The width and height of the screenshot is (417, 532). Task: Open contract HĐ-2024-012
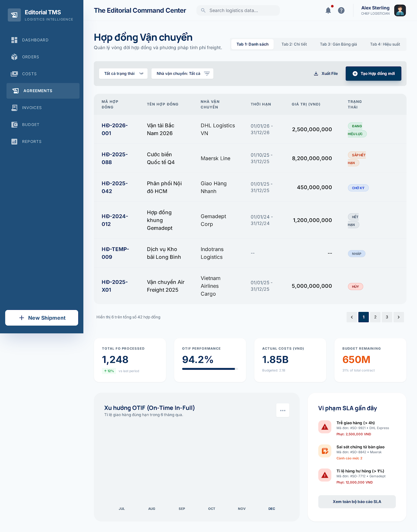click(115, 220)
